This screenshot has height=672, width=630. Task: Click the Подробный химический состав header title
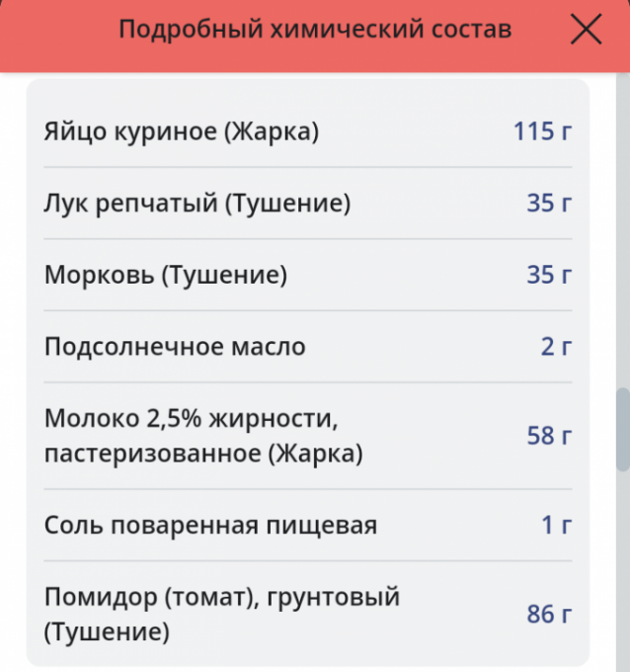click(315, 29)
